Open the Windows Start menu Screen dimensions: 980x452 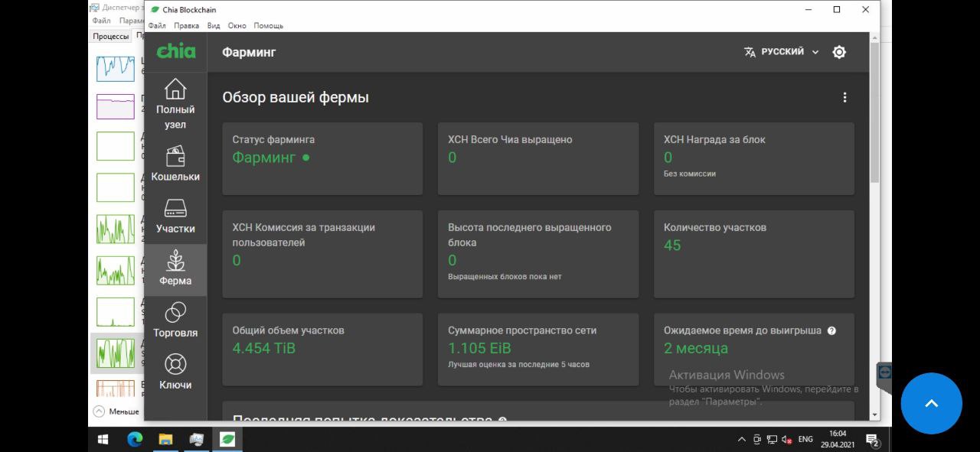point(103,439)
